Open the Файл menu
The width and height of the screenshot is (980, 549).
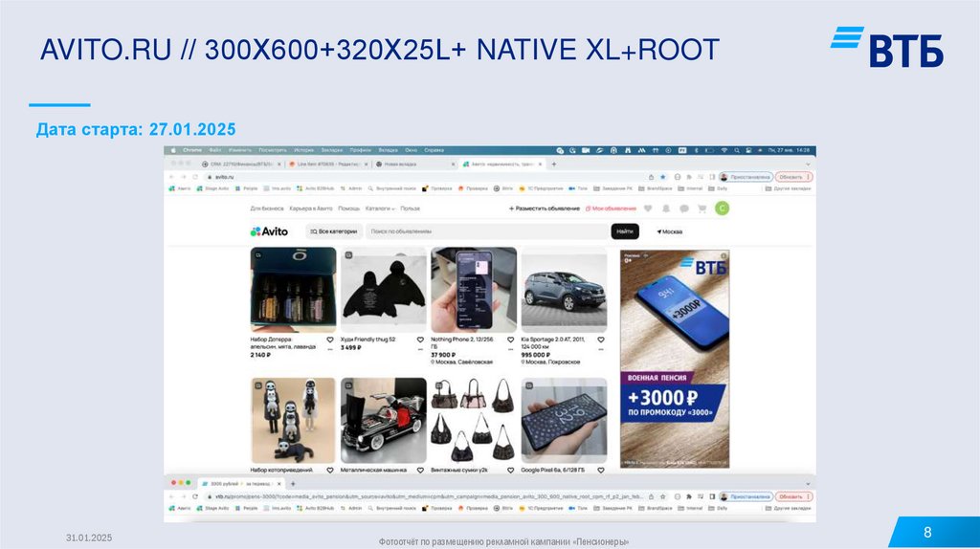(x=215, y=150)
